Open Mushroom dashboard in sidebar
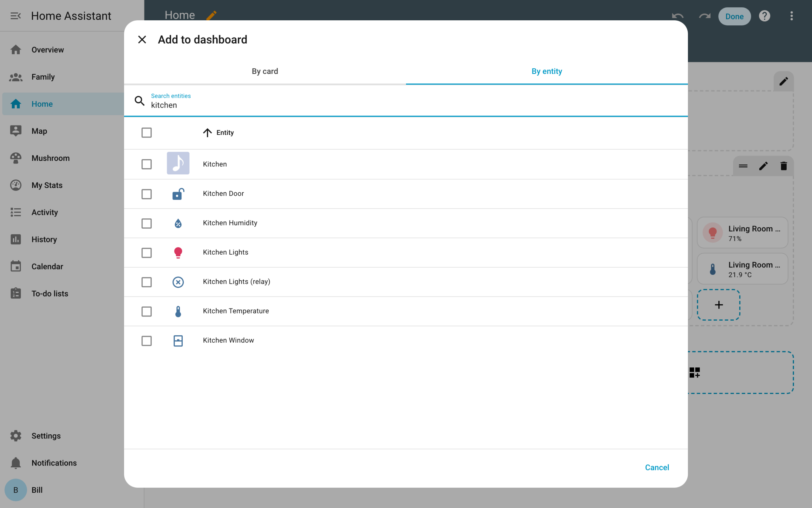The height and width of the screenshot is (508, 812). (63, 158)
